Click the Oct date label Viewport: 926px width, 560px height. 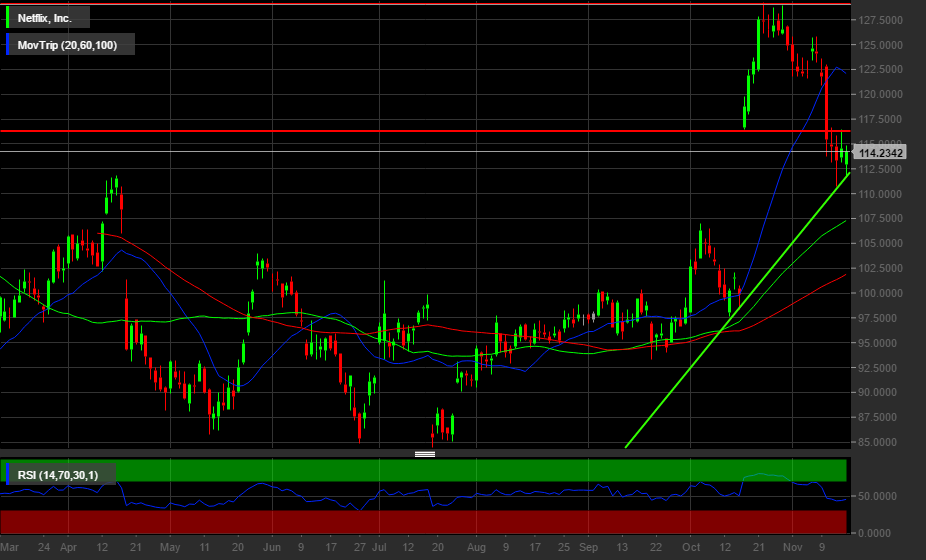pyautogui.click(x=690, y=547)
